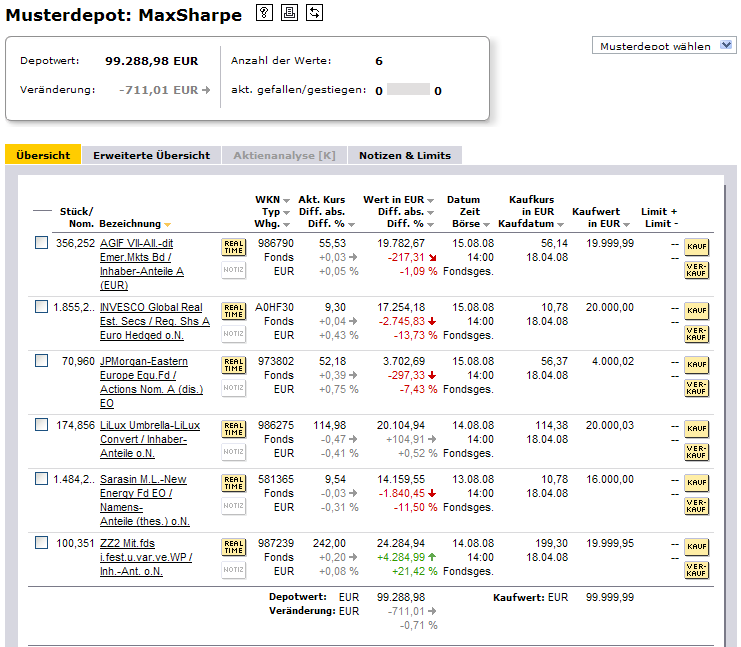The height and width of the screenshot is (647, 741).
Task: Open Realtime quote for Sarasin New Energy
Action: click(233, 485)
